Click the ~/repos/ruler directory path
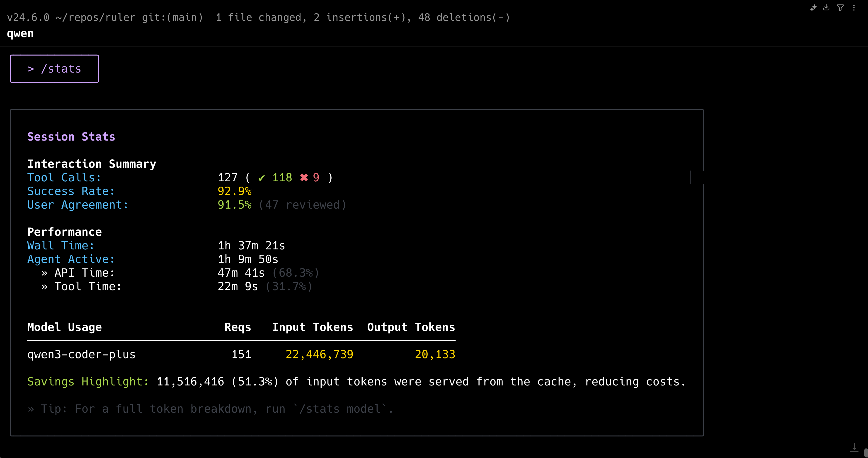This screenshot has height=458, width=868. pyautogui.click(x=95, y=17)
